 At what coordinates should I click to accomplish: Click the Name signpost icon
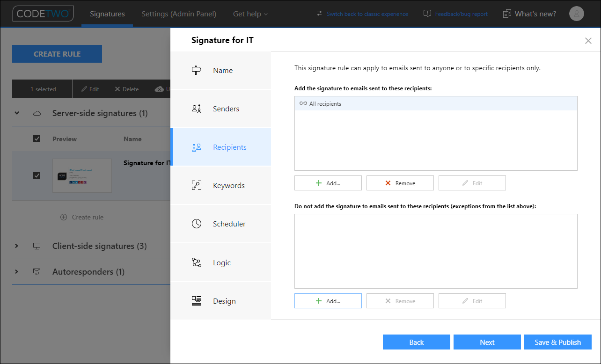[x=197, y=70]
